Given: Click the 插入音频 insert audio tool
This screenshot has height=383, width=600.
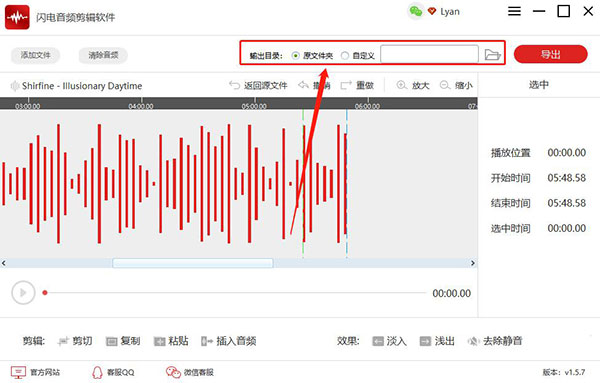Looking at the screenshot, I should pos(228,341).
